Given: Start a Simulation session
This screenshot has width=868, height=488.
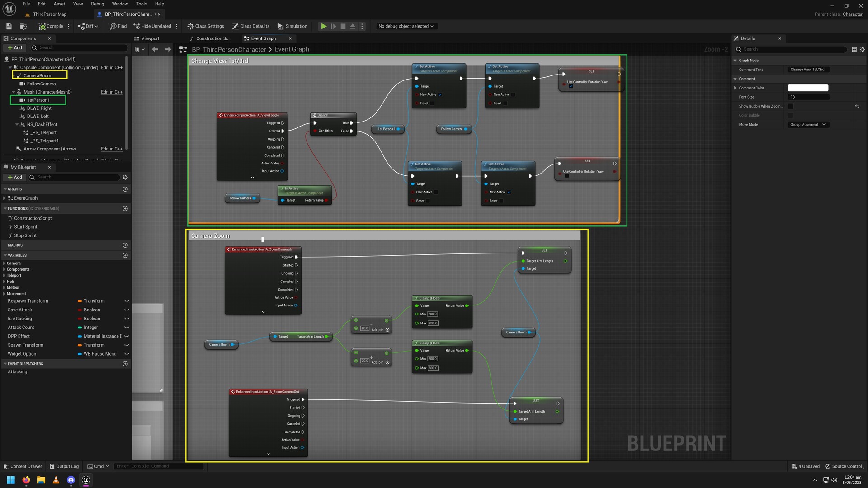Looking at the screenshot, I should (x=292, y=26).
